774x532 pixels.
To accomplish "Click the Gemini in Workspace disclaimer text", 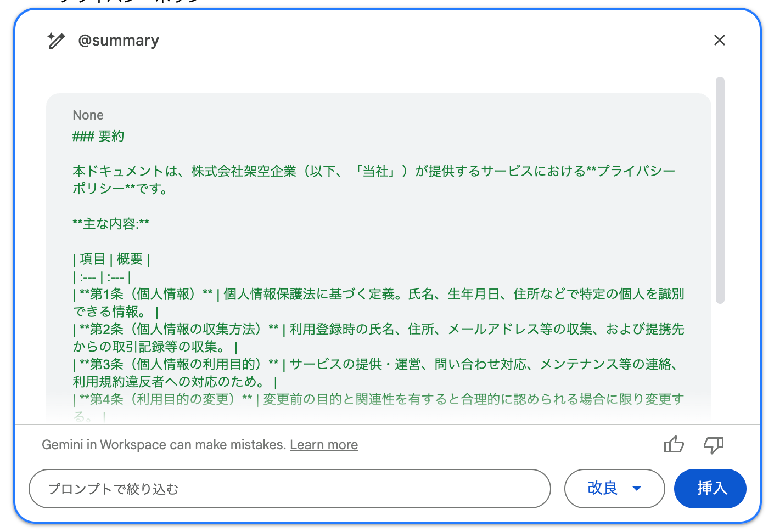I will (x=164, y=445).
